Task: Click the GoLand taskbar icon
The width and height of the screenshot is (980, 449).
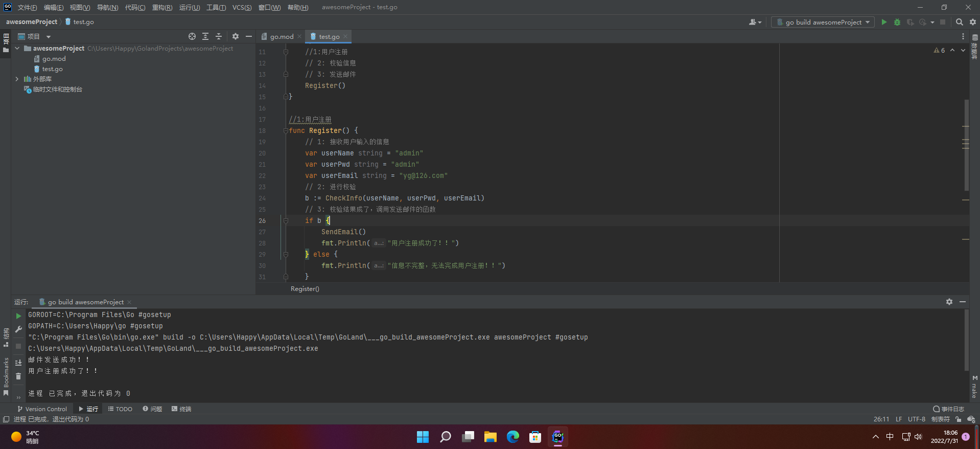Action: [558, 437]
